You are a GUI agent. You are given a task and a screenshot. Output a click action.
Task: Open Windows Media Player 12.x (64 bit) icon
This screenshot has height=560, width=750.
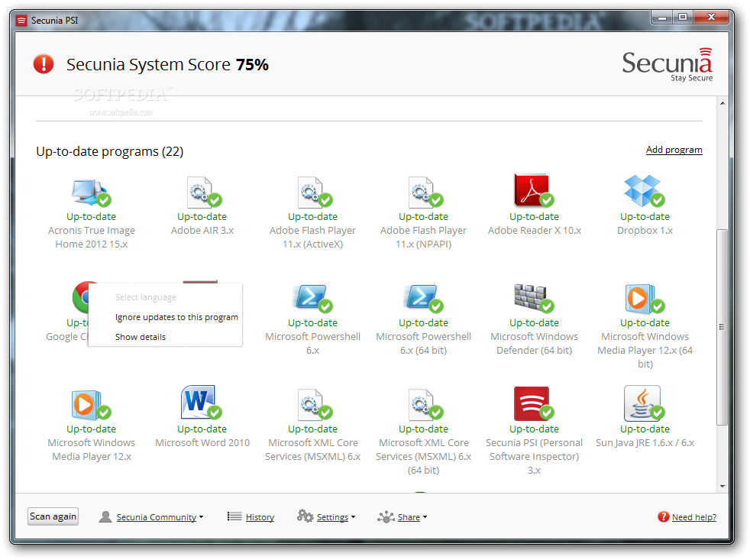pyautogui.click(x=644, y=298)
